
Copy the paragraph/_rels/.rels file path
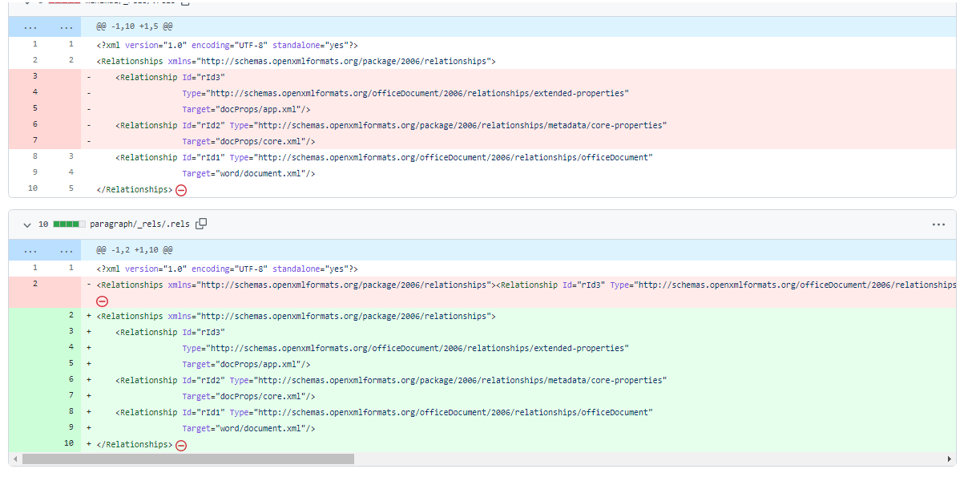click(x=202, y=224)
